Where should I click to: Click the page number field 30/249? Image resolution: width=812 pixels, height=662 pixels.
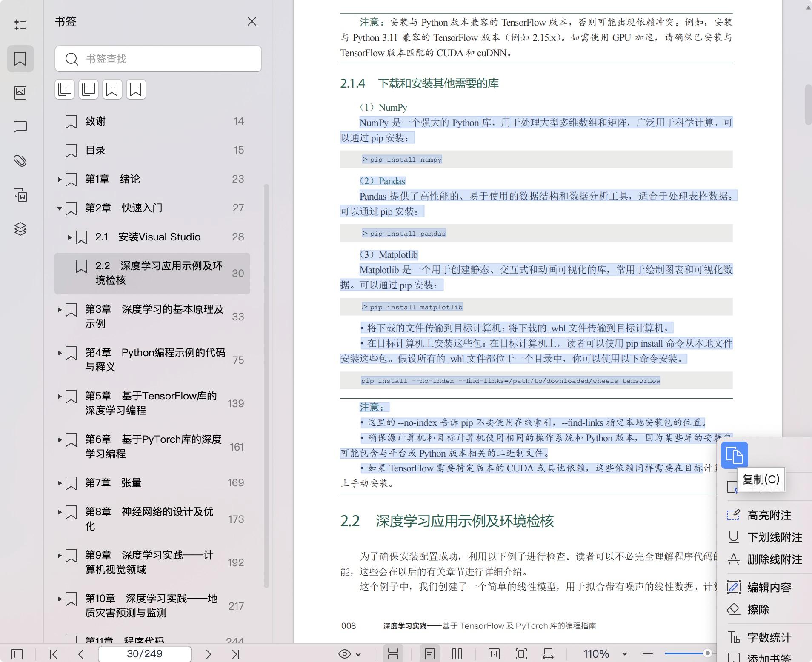pyautogui.click(x=145, y=654)
